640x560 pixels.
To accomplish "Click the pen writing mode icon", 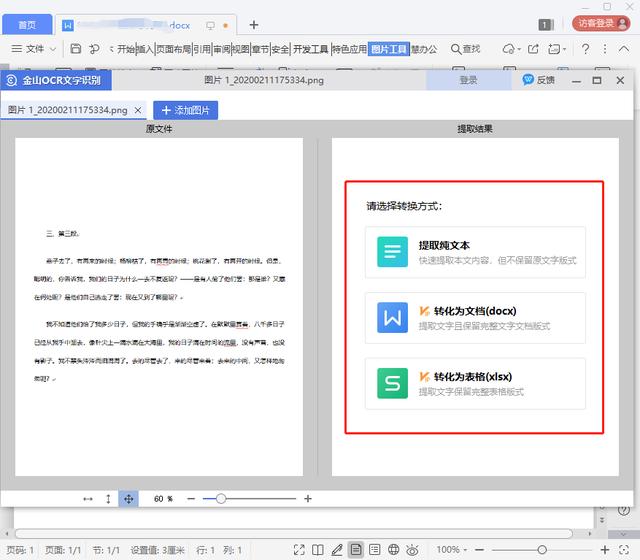I will click(x=337, y=550).
